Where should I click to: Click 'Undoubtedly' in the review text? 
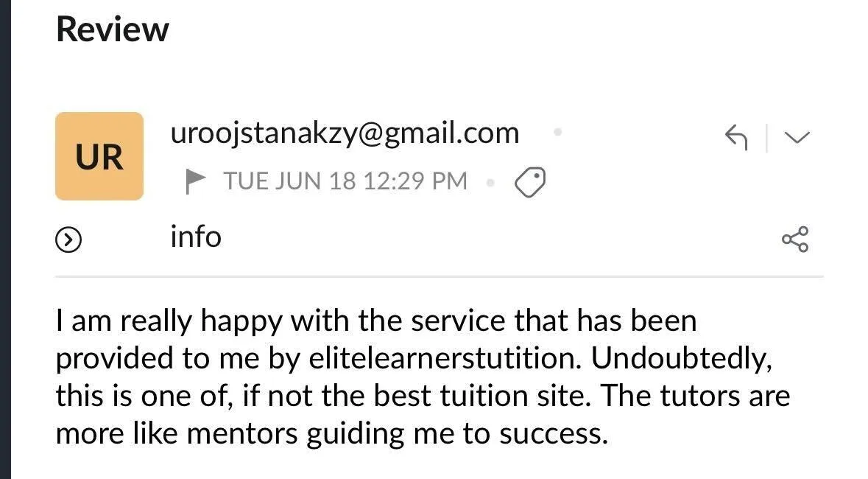click(x=681, y=358)
